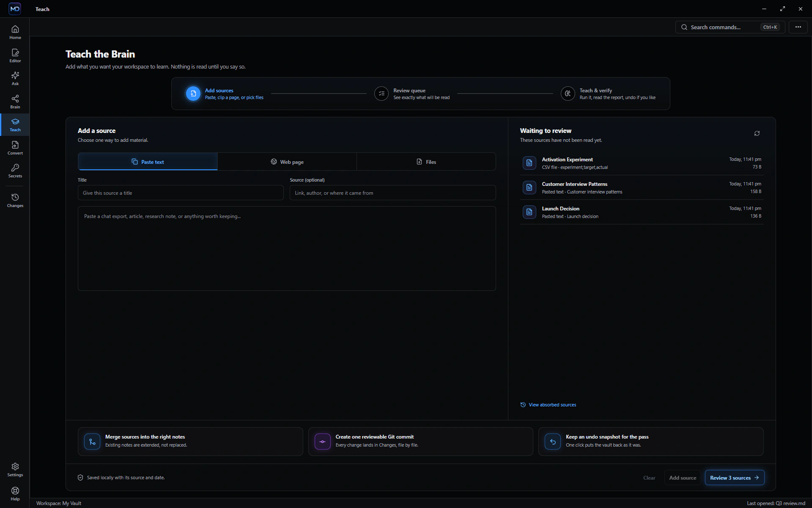Click the Saved locally shield icon
The height and width of the screenshot is (508, 812).
80,478
